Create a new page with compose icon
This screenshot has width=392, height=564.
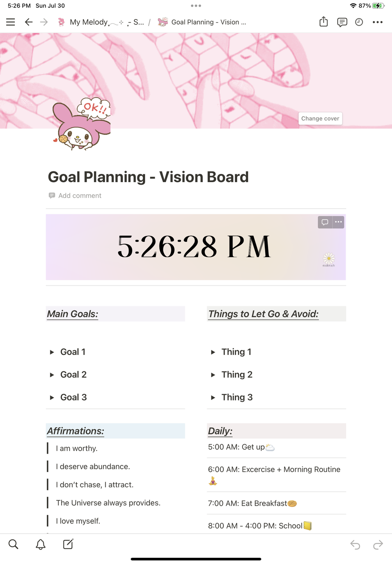[68, 544]
